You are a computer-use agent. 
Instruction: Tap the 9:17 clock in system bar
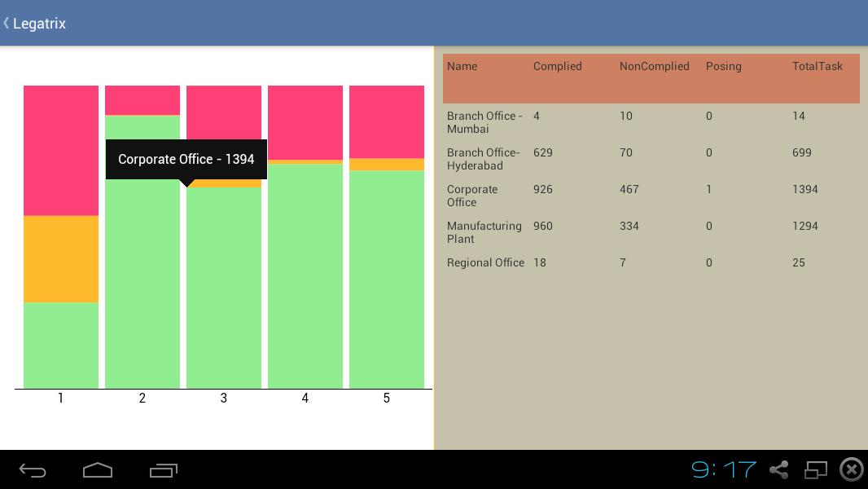(724, 469)
